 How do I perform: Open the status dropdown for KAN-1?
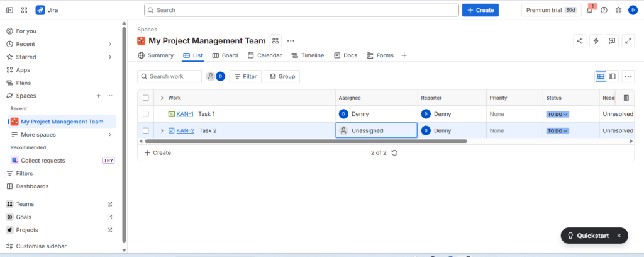click(557, 114)
